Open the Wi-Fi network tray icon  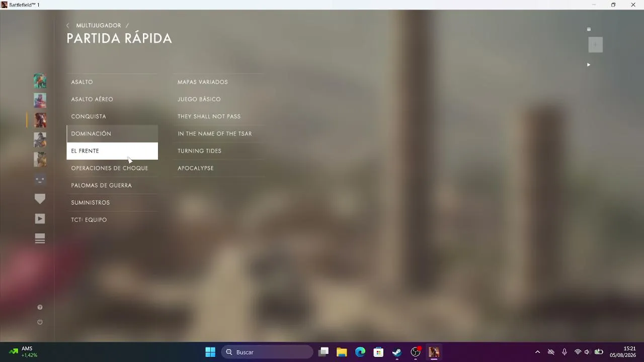578,352
